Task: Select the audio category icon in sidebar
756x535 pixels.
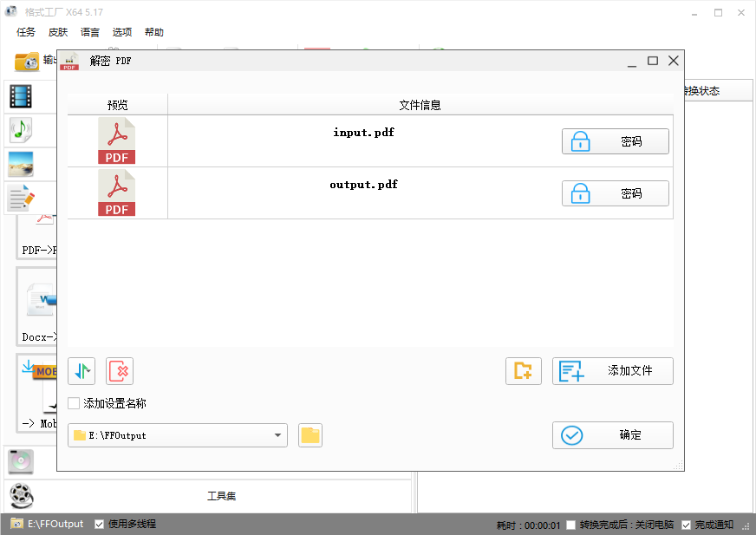Action: pos(20,131)
